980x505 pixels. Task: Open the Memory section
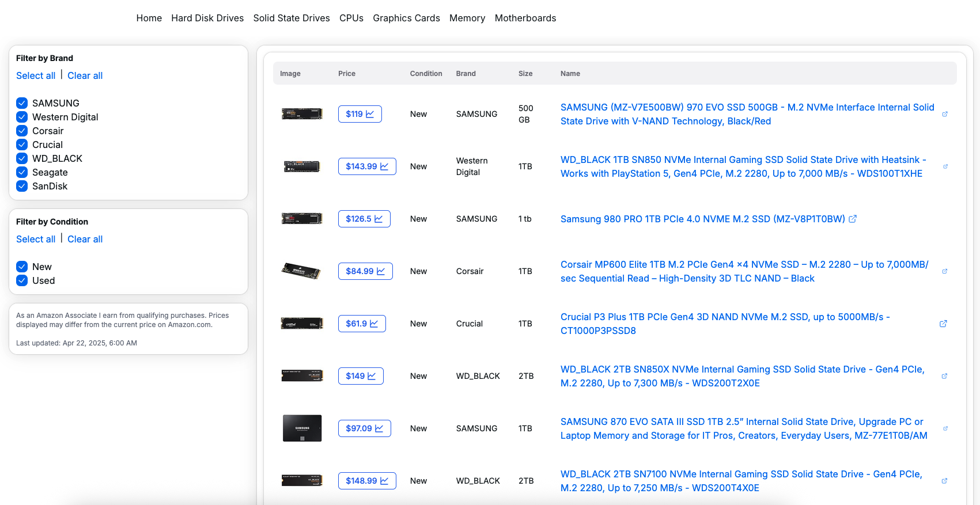tap(467, 18)
